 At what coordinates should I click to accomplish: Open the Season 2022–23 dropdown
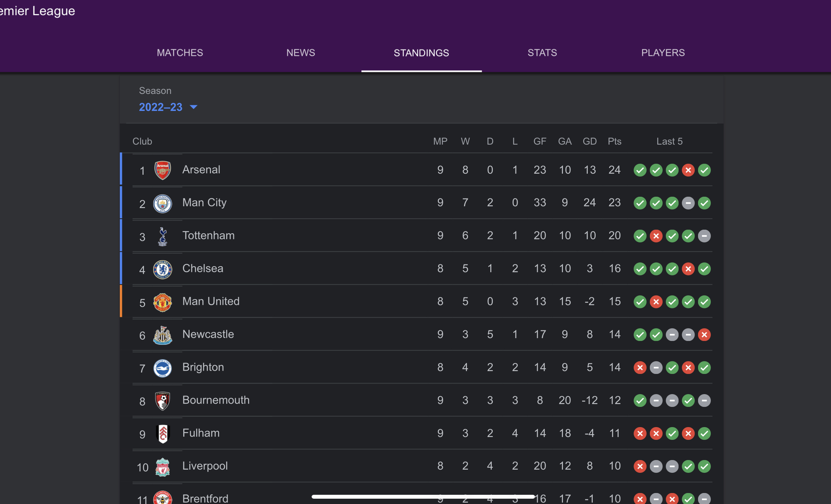[161, 107]
